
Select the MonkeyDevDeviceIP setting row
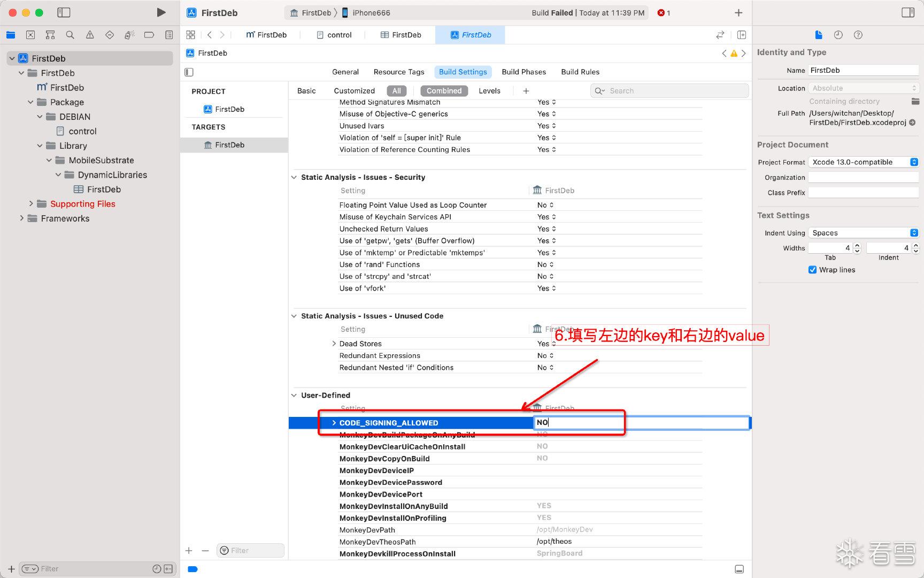pos(520,470)
